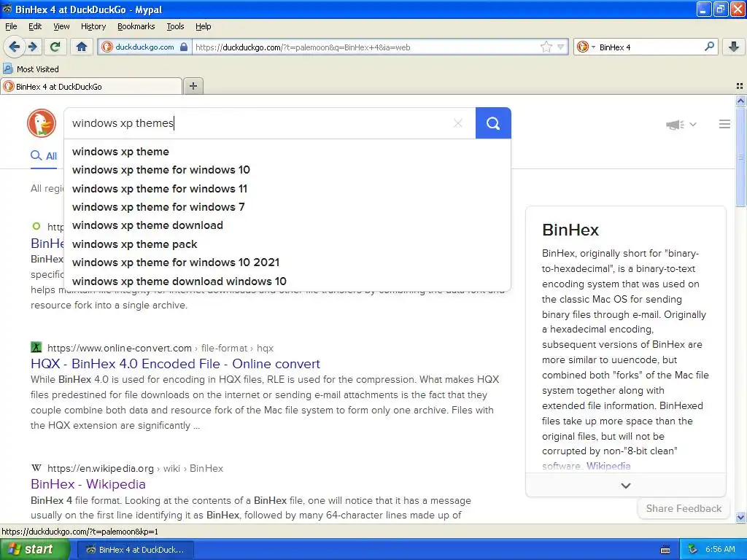Click the toolbar search magnifier icon
This screenshot has height=560, width=747.
click(x=709, y=47)
